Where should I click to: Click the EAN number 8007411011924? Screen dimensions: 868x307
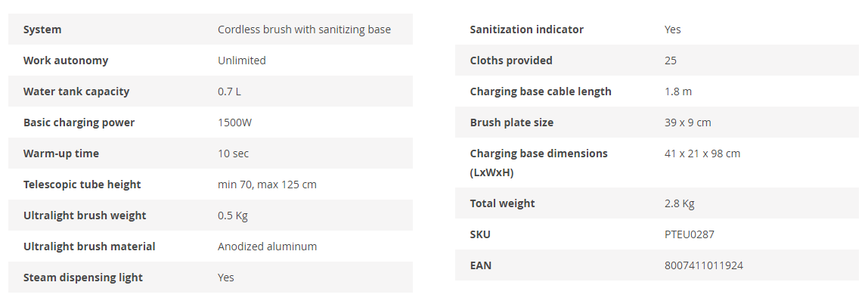click(x=704, y=265)
